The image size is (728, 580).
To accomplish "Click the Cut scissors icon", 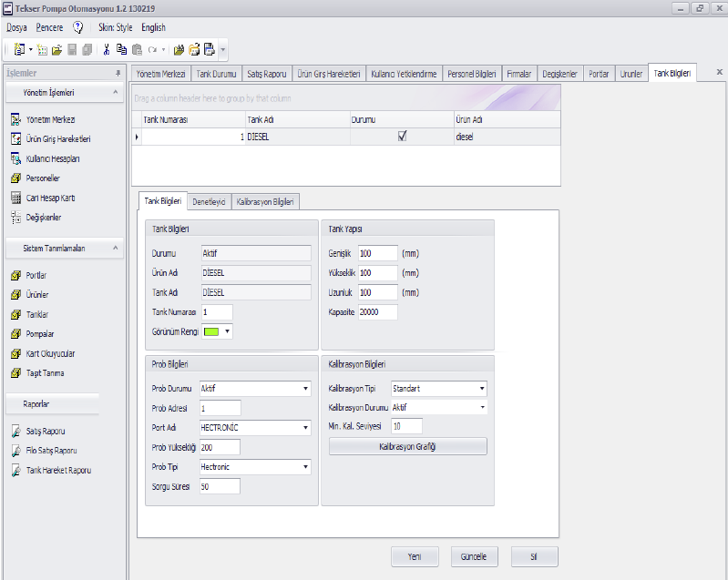I will pos(107,50).
